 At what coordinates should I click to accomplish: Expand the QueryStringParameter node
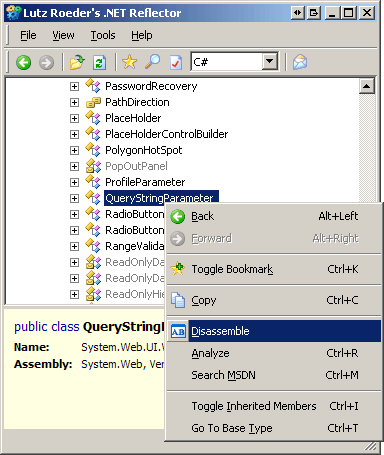point(74,198)
